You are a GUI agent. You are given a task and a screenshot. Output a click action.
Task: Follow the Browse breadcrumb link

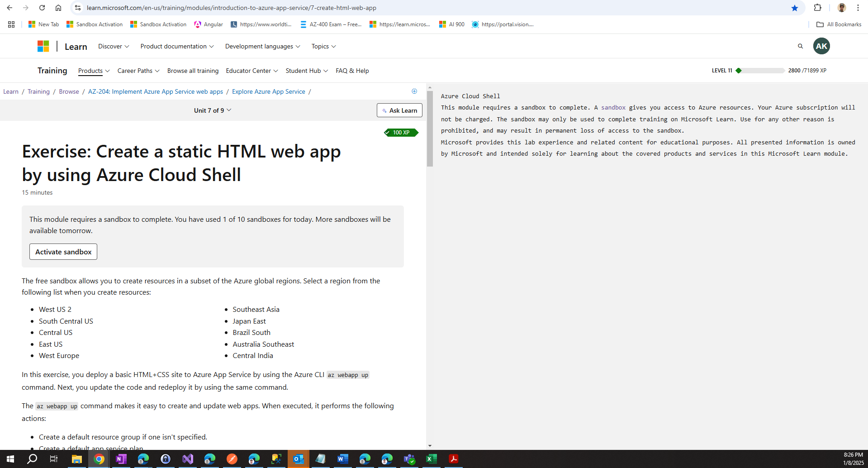click(69, 91)
